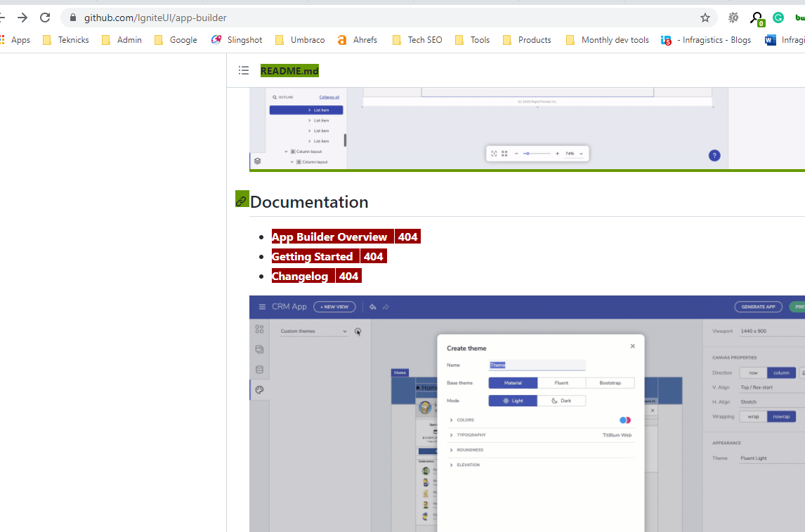The image size is (805, 532).
Task: Select the palette theming icon in left sidebar
Action: (259, 390)
